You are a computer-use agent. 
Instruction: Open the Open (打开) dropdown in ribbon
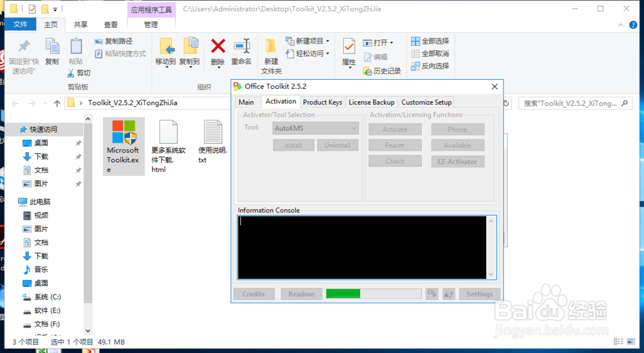point(378,43)
